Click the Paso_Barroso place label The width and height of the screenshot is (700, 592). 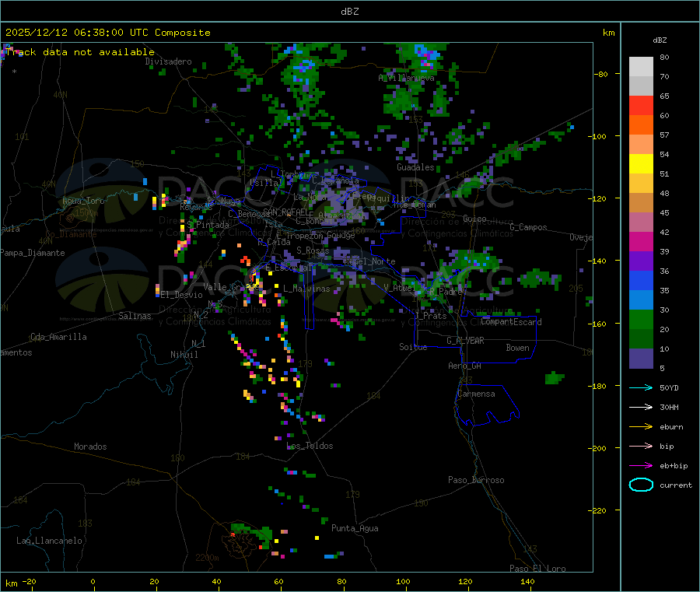click(476, 481)
